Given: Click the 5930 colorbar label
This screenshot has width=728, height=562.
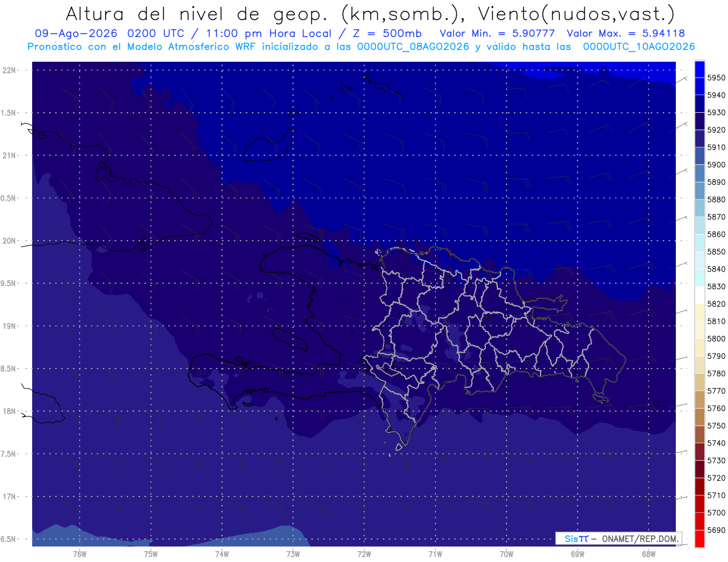Looking at the screenshot, I should click(716, 112).
